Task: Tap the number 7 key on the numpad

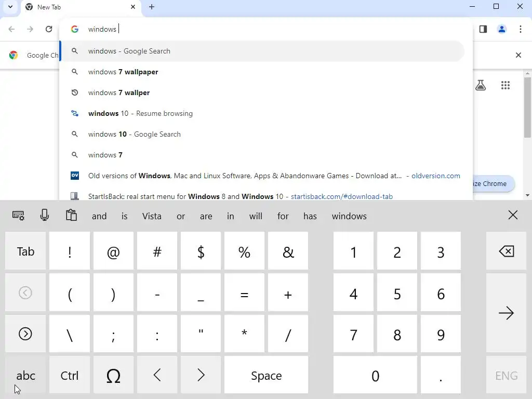Action: (353, 334)
